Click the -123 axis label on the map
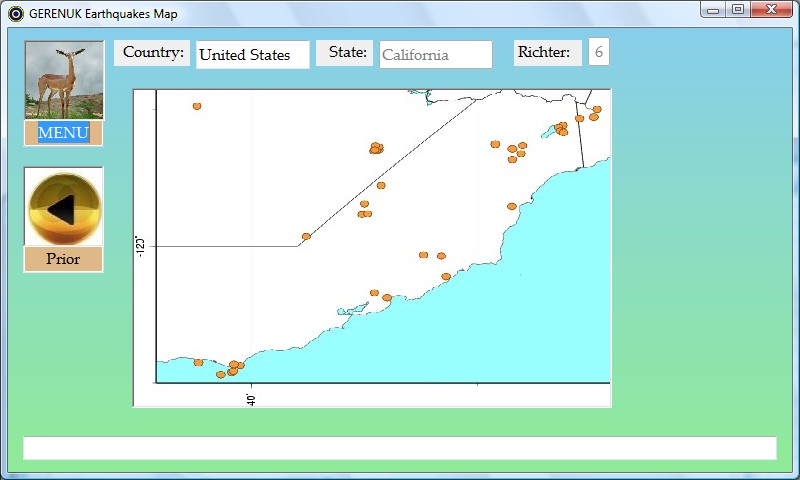Image resolution: width=800 pixels, height=480 pixels. (141, 246)
